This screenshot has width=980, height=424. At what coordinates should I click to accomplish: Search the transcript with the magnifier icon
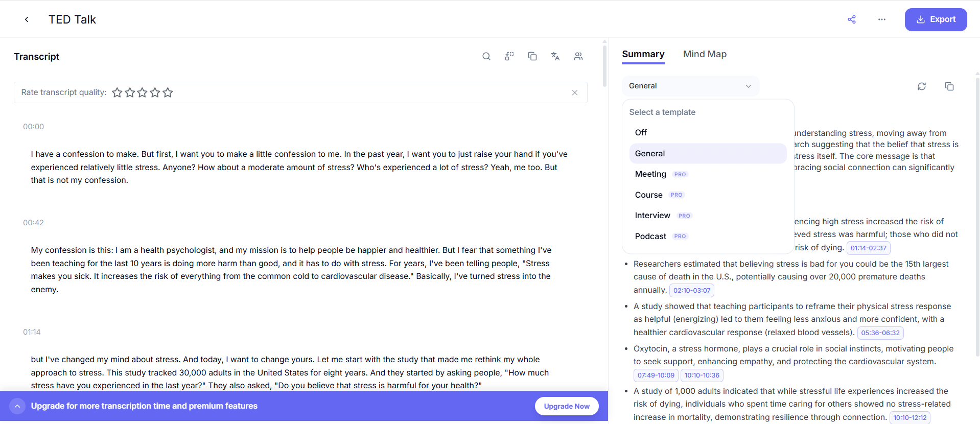pyautogui.click(x=486, y=56)
